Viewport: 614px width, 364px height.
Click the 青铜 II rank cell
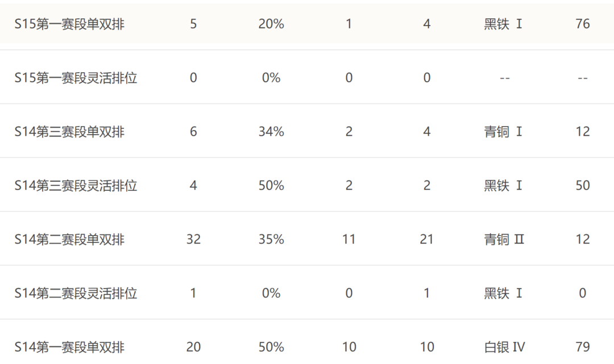tap(504, 239)
